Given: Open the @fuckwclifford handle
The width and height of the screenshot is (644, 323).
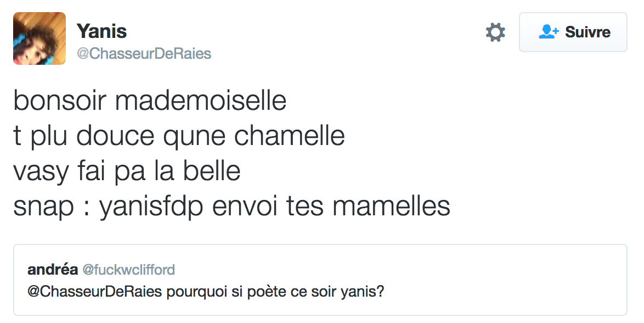Looking at the screenshot, I should 128,269.
